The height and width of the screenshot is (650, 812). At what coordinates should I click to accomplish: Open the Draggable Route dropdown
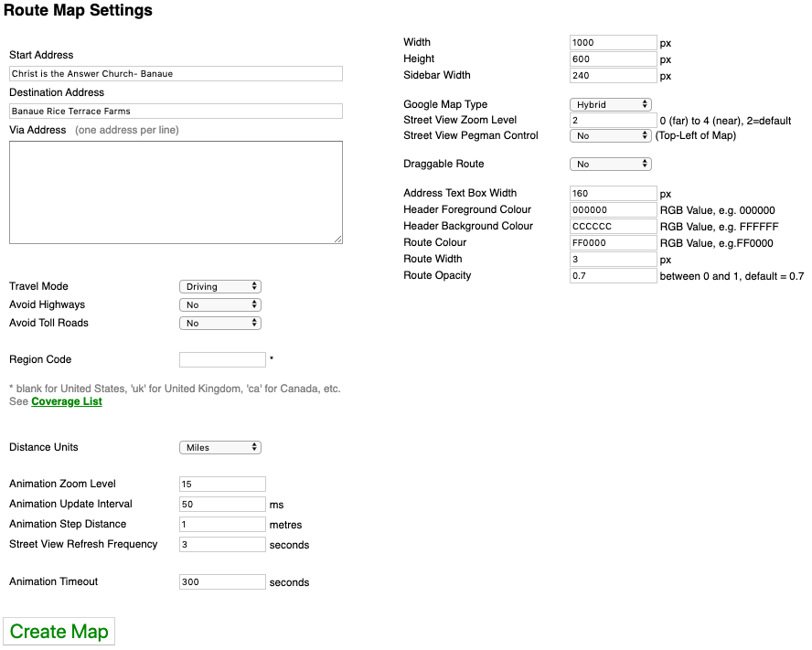[x=610, y=164]
